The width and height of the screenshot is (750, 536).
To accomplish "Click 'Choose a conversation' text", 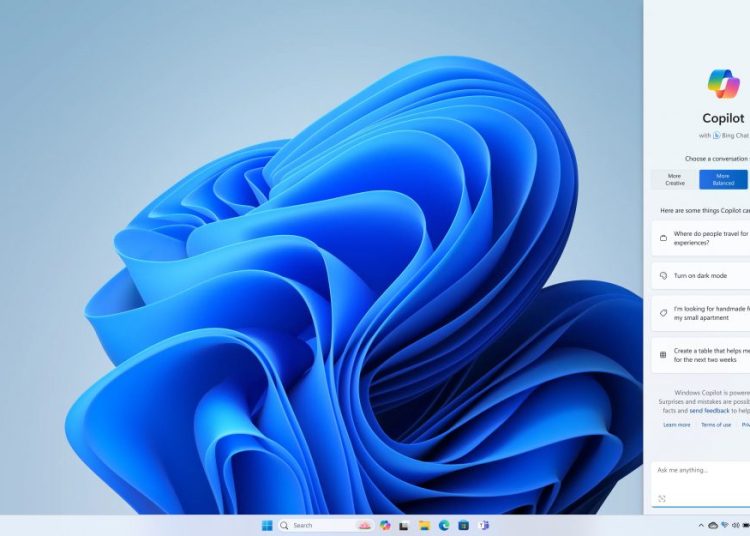I will tap(717, 159).
